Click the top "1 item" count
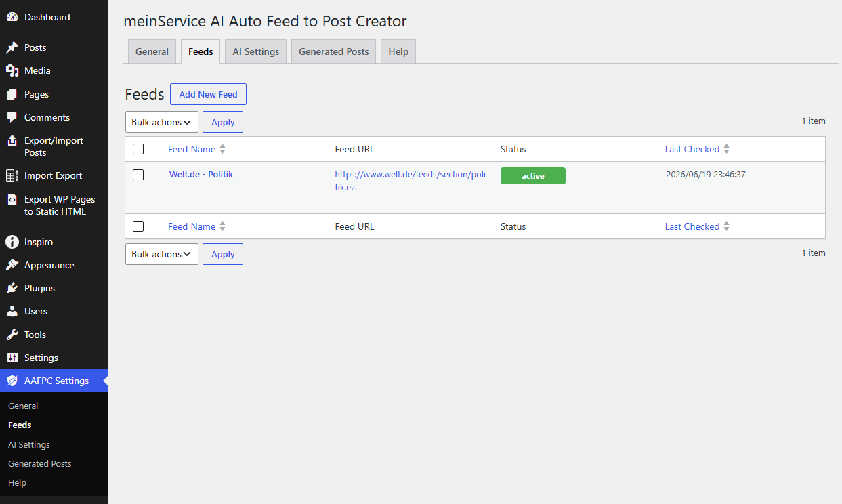This screenshot has height=504, width=842. click(814, 121)
